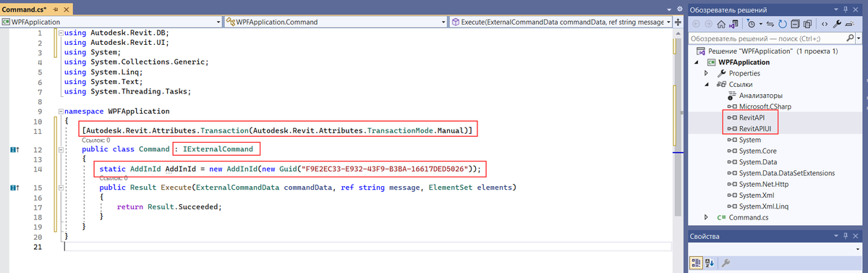Go back in Solution Explorer navigation

tap(696, 24)
